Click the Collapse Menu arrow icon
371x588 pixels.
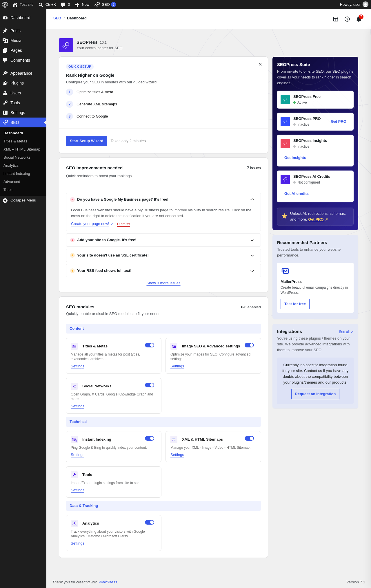(x=5, y=200)
